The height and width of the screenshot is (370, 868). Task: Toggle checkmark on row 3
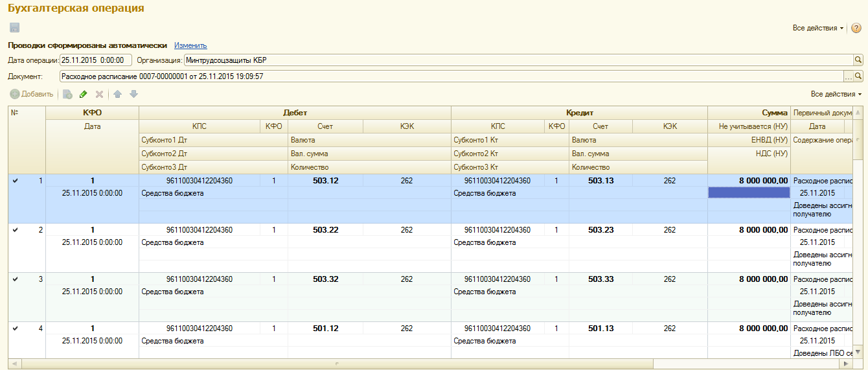click(x=15, y=279)
